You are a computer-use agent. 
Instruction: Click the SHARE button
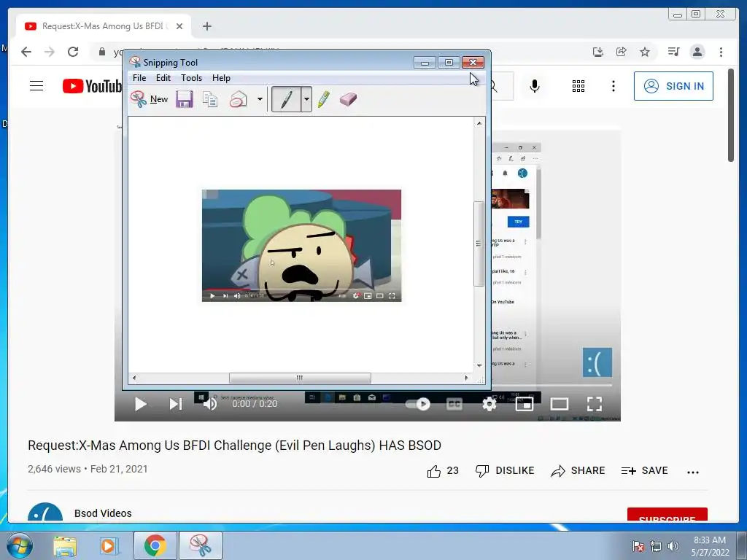pos(578,470)
